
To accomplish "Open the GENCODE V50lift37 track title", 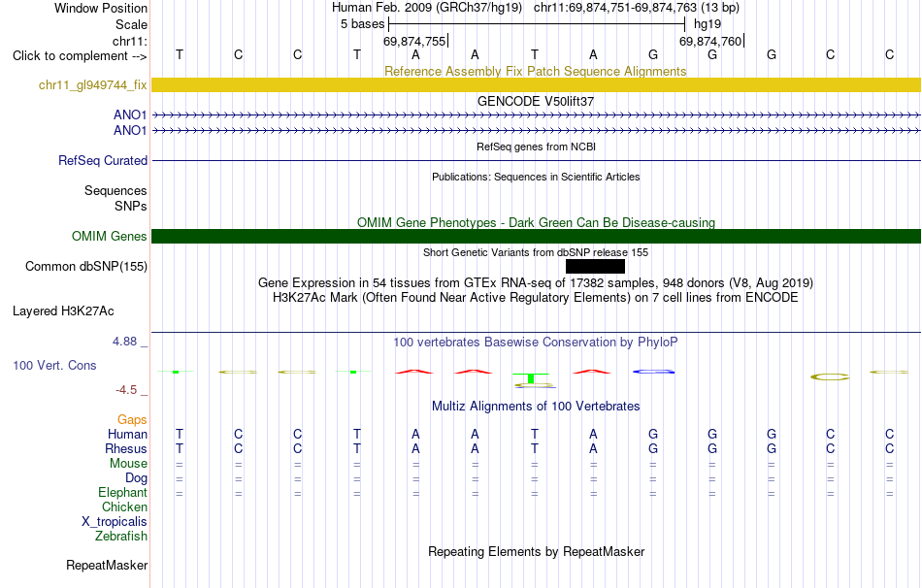I will pos(535,101).
